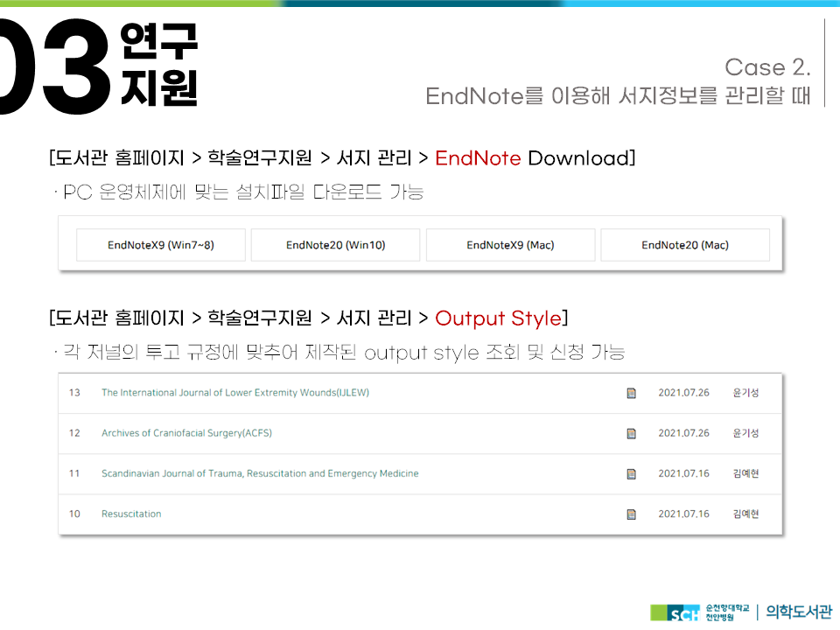Click attachment file icon in row 13
Screen dimensions: 840x630
click(632, 393)
